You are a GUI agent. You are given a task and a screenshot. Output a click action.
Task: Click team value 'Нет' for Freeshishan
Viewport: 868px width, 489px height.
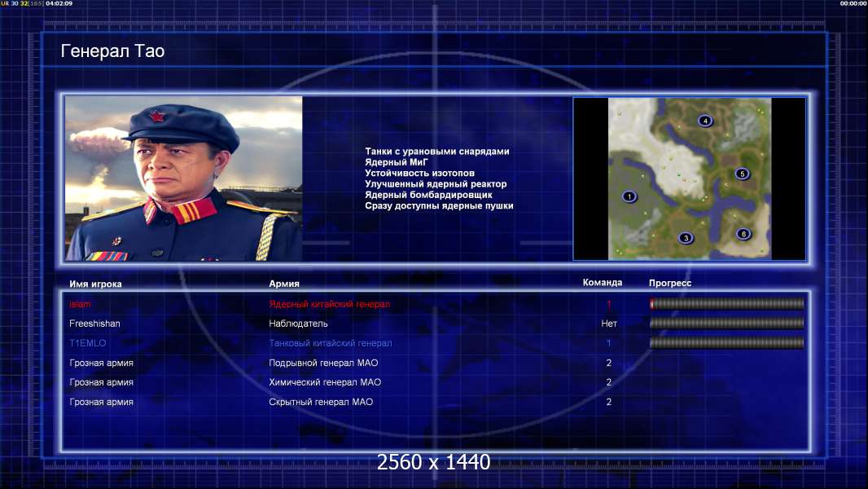pyautogui.click(x=609, y=324)
